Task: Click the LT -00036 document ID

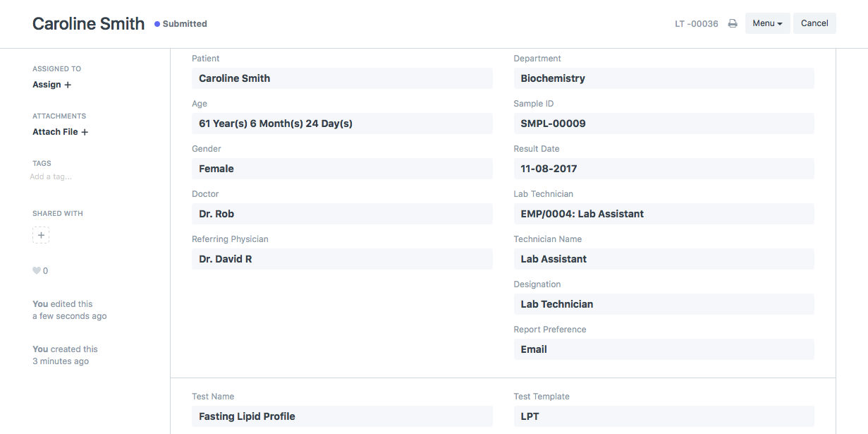Action: point(696,24)
